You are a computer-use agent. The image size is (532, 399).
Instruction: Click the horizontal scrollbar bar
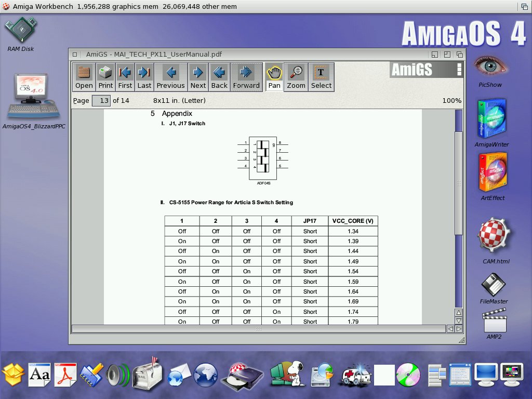click(259, 329)
